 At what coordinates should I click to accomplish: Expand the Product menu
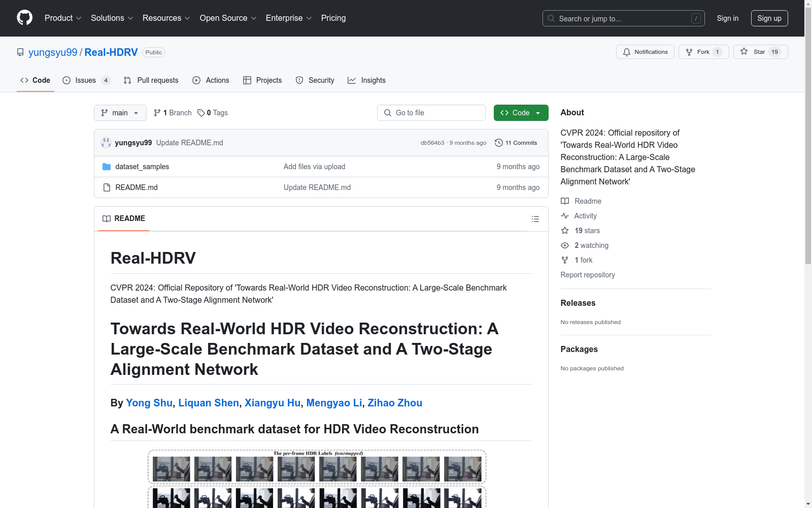[x=63, y=18]
